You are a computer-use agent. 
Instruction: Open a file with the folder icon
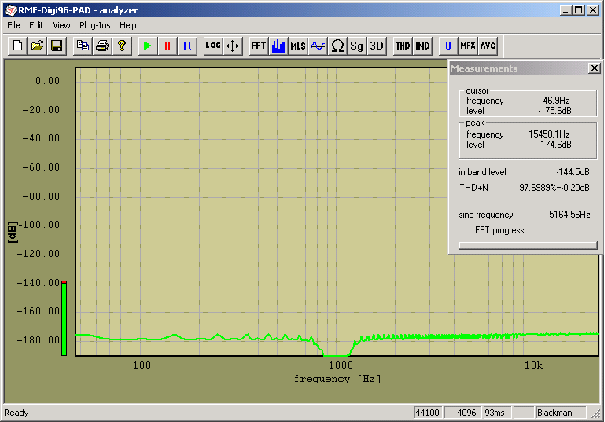[x=36, y=45]
